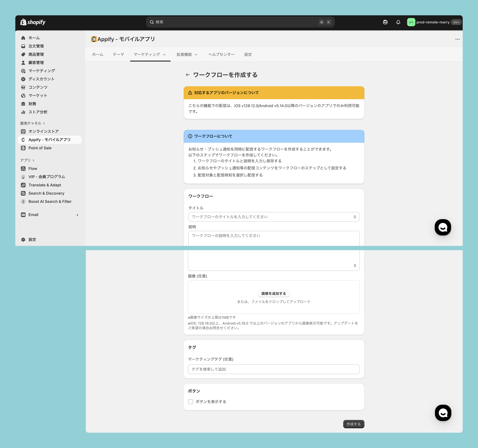Open the ヘルプセンター tab
This screenshot has height=448, width=478.
coord(221,55)
